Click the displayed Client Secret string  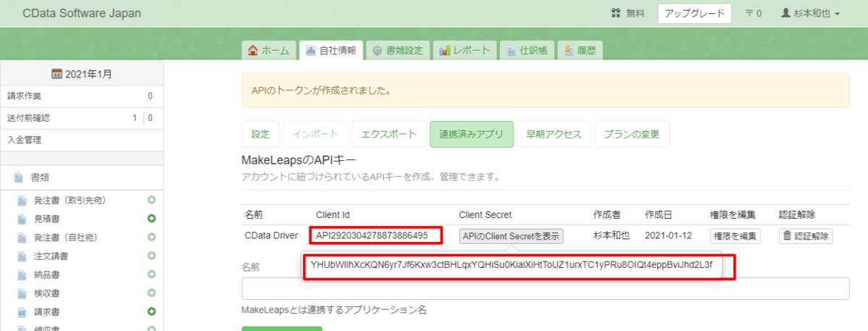coord(511,265)
